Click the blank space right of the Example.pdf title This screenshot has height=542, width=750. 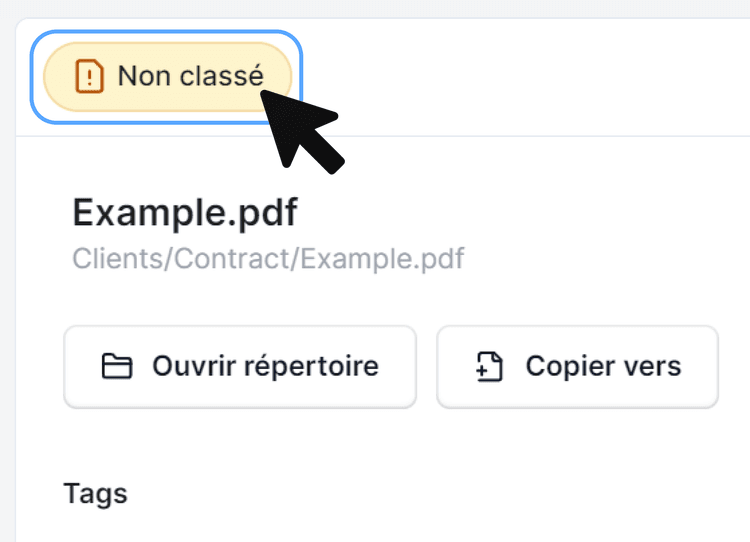click(x=520, y=213)
